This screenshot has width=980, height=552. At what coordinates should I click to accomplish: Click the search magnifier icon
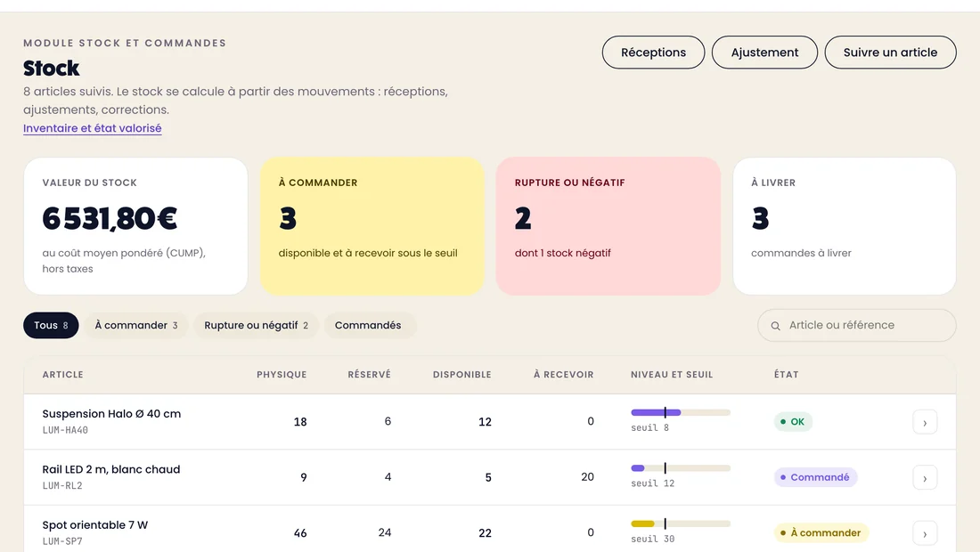click(x=776, y=326)
